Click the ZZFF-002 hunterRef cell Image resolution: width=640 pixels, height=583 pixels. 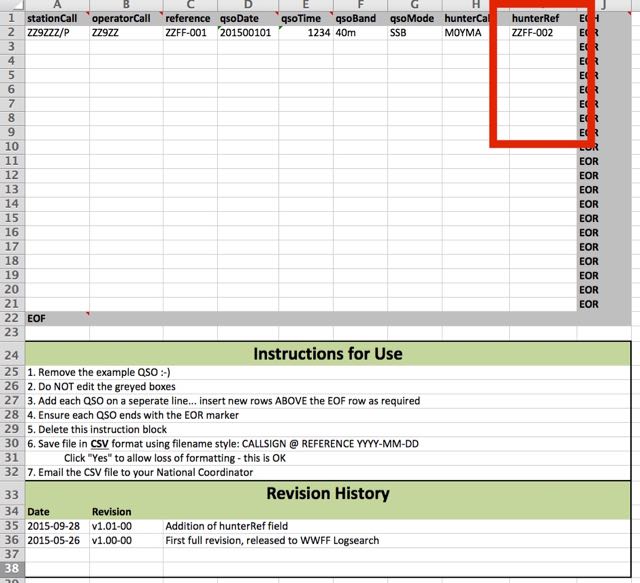pyautogui.click(x=540, y=32)
